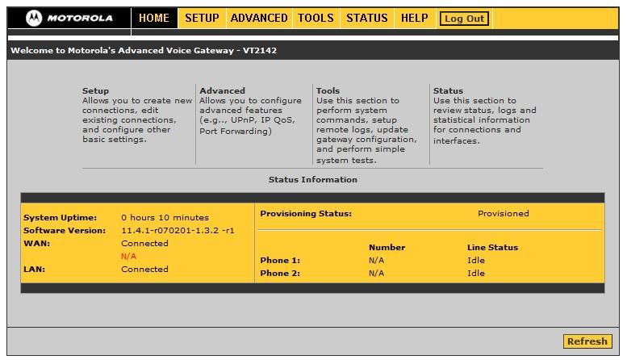Open the HELP tab

pyautogui.click(x=415, y=19)
